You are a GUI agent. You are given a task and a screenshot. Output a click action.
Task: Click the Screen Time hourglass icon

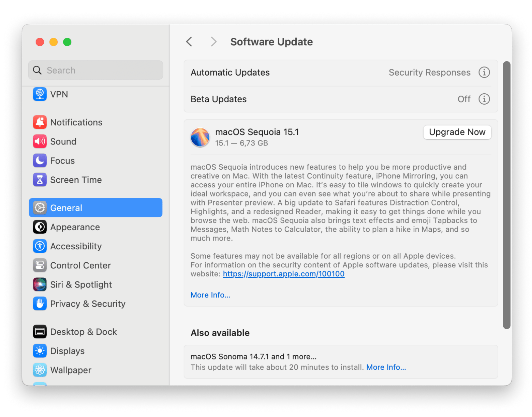click(x=40, y=180)
